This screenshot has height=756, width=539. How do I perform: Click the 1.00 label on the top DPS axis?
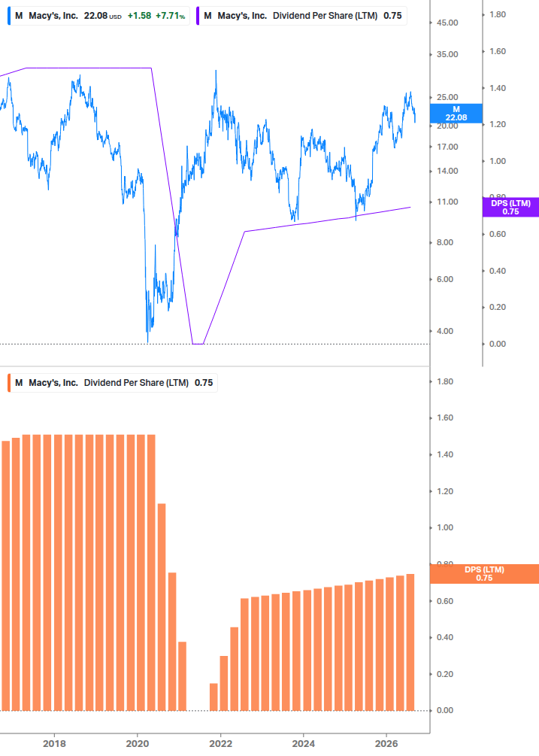point(498,162)
